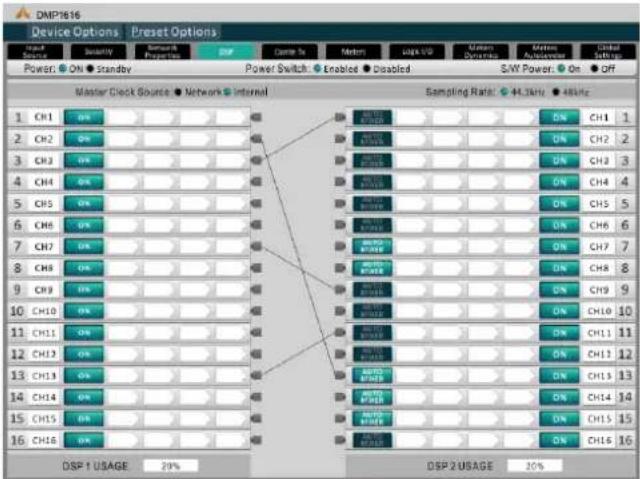Viewport: 640px width, 479px height.
Task: Click the DSP 2 USAGE value field
Action: tap(534, 466)
